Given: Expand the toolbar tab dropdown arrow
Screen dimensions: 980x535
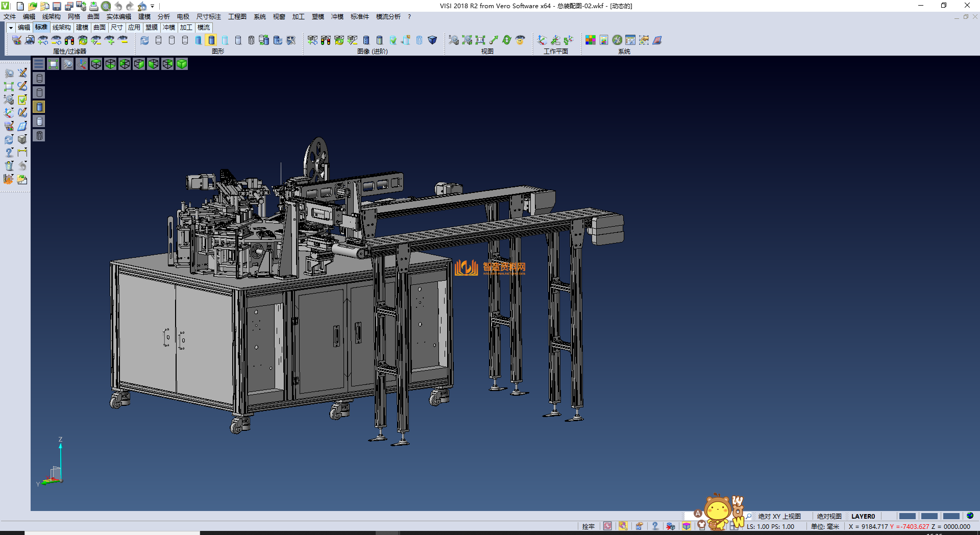Looking at the screenshot, I should (x=11, y=28).
